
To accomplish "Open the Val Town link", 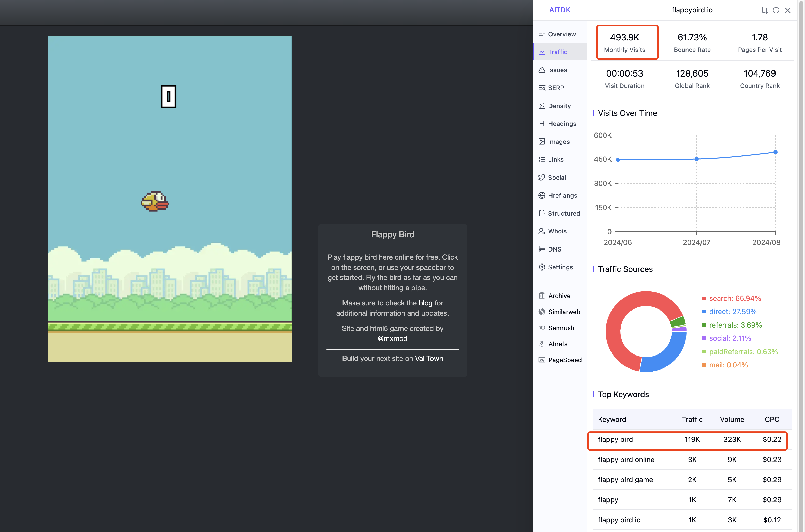I will 429,359.
